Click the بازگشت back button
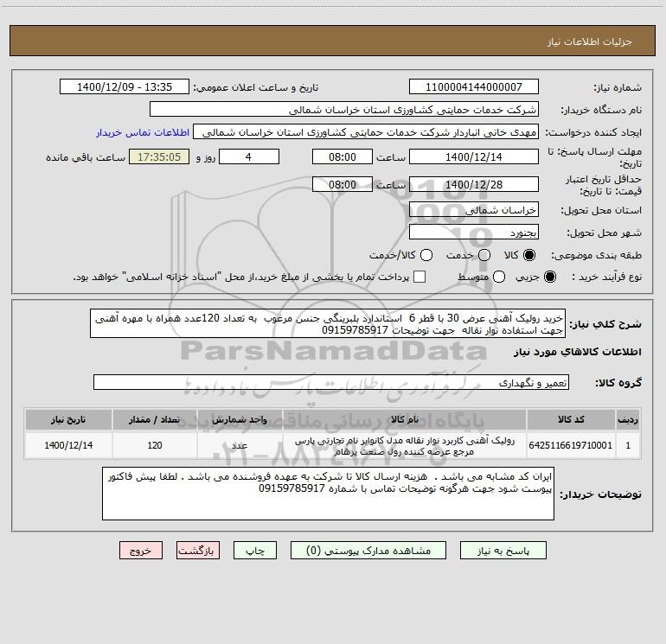The height and width of the screenshot is (644, 666). (x=198, y=551)
